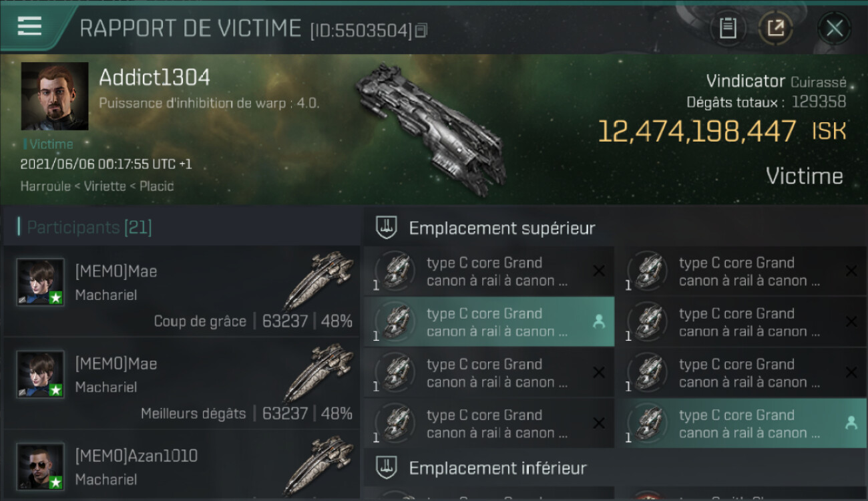The height and width of the screenshot is (501, 868).
Task: Toggle the highlighted left-column railgun module person icon
Action: (x=598, y=322)
